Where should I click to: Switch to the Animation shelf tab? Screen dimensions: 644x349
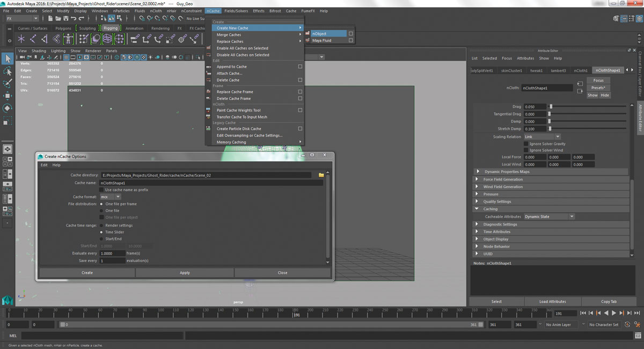coord(134,28)
